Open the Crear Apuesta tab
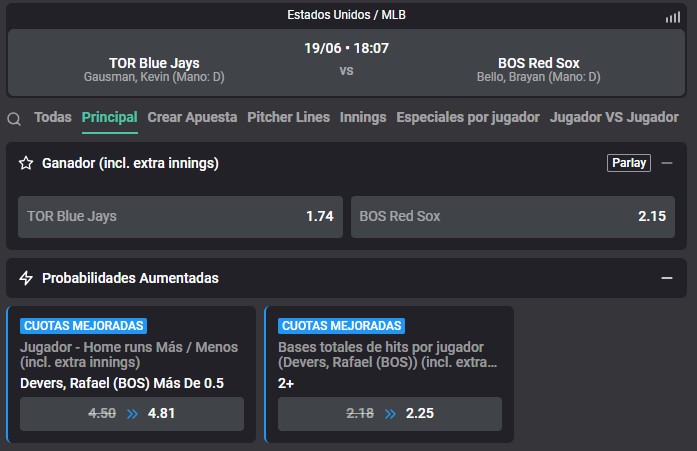The height and width of the screenshot is (451, 697). coord(192,117)
